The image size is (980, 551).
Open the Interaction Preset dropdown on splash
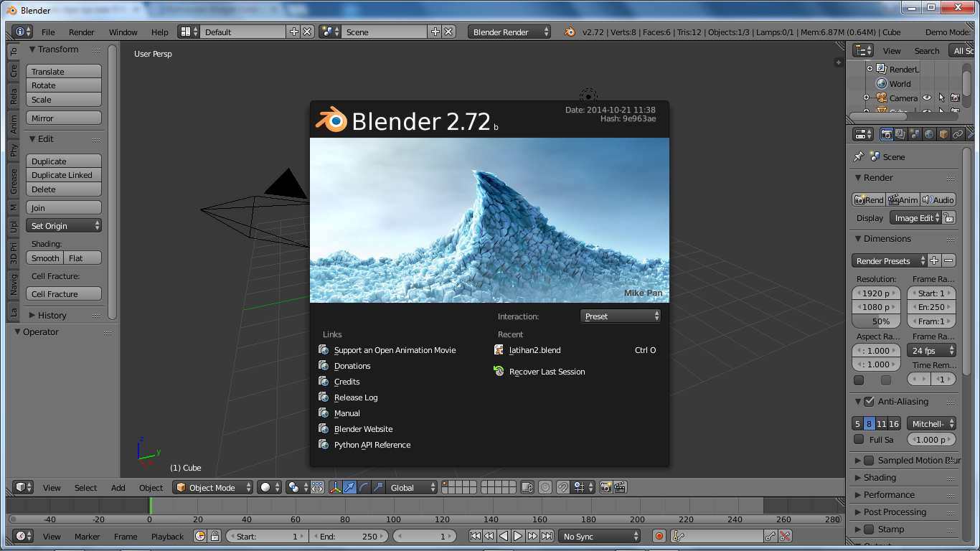click(621, 316)
